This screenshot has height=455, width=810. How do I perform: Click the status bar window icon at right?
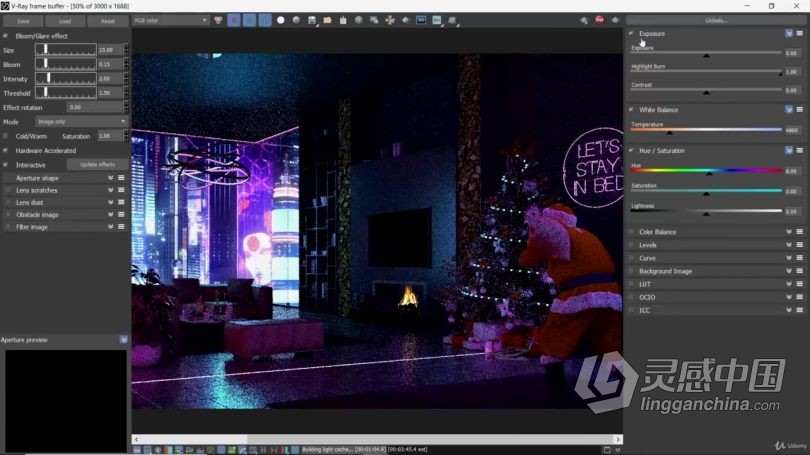pos(607,450)
